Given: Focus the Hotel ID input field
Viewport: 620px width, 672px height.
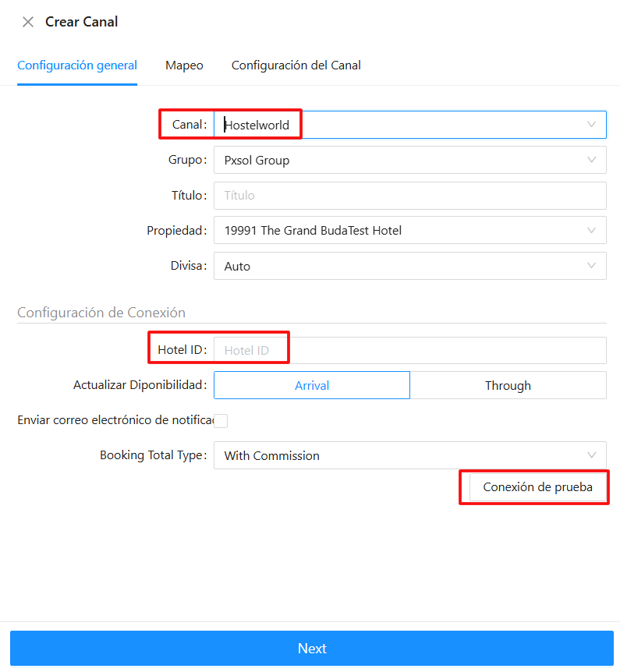Looking at the screenshot, I should tap(409, 350).
